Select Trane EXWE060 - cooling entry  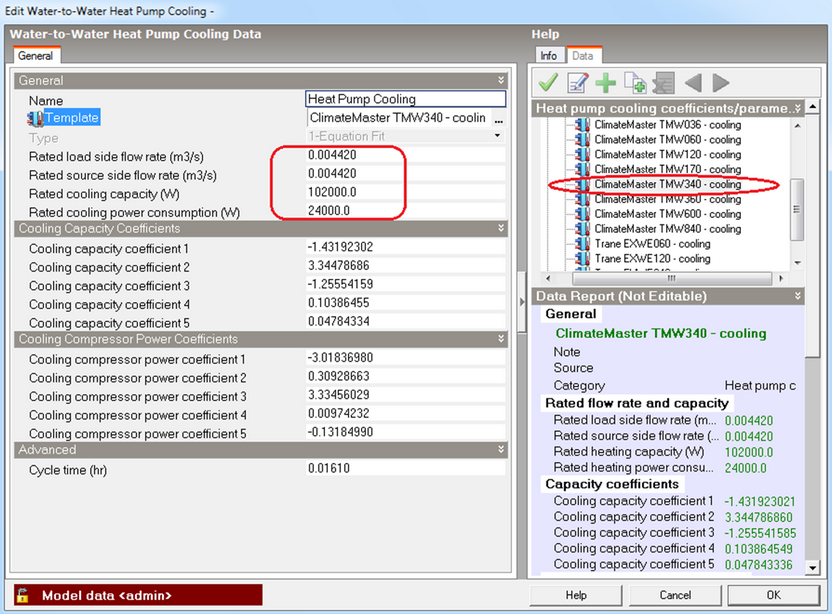pos(652,243)
